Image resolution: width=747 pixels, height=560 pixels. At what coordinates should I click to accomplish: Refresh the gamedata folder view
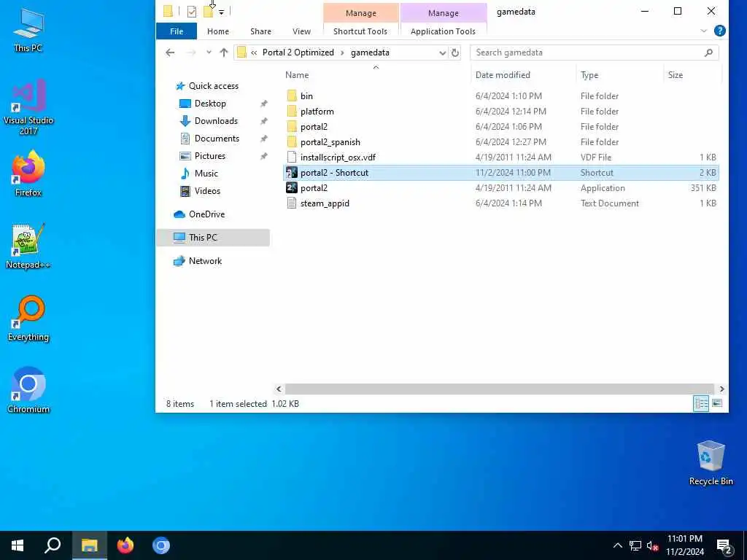click(x=455, y=52)
